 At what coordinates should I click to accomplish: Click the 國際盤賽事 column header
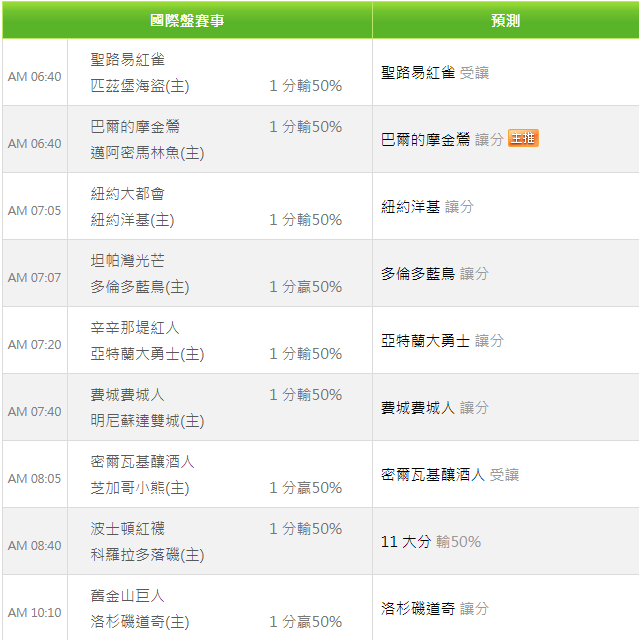187,20
